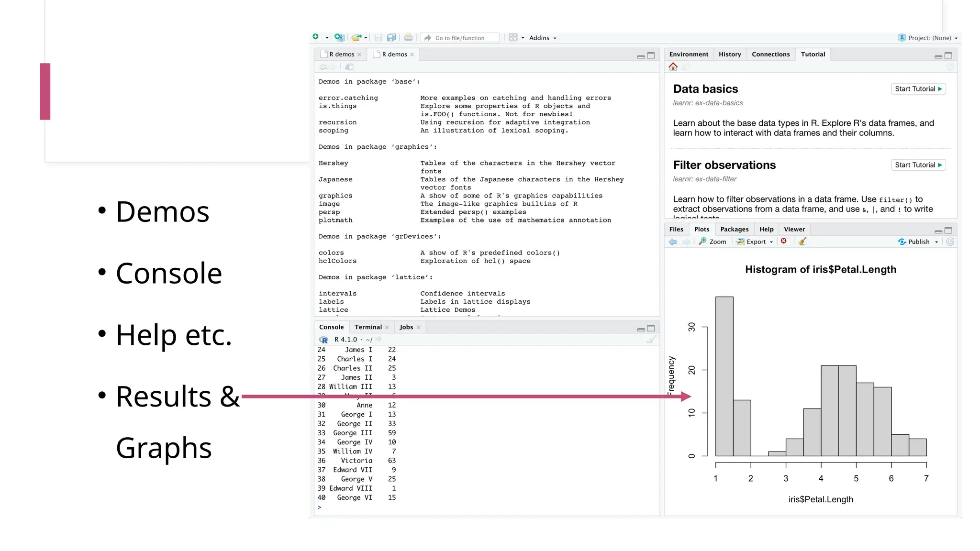Maximize the Plots pane

[x=948, y=231]
